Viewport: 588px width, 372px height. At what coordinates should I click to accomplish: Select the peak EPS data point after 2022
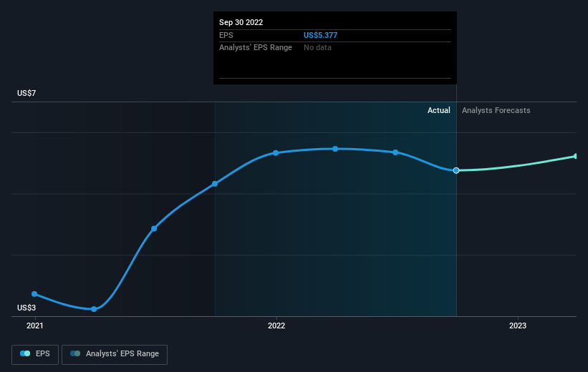[x=335, y=149]
